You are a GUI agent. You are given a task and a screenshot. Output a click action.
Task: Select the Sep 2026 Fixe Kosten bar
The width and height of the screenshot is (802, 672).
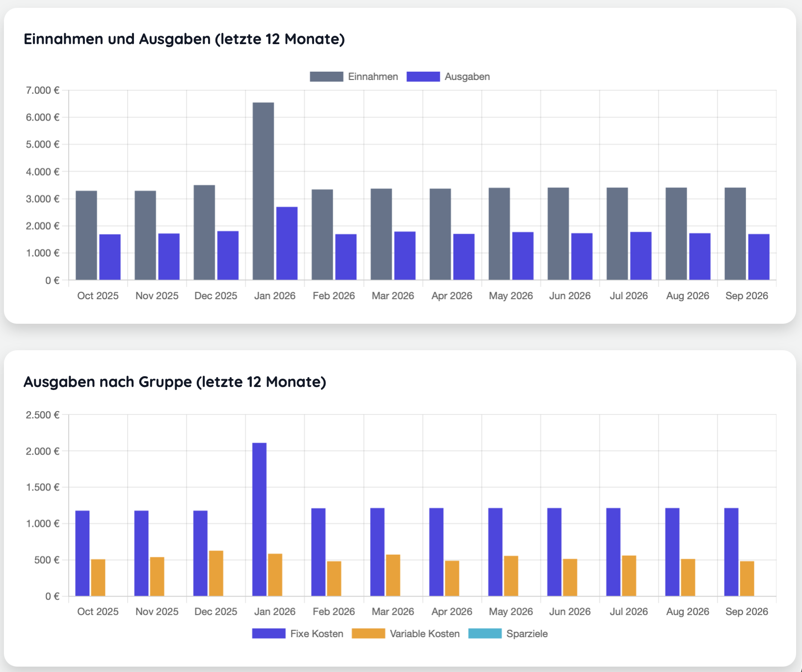pos(731,552)
